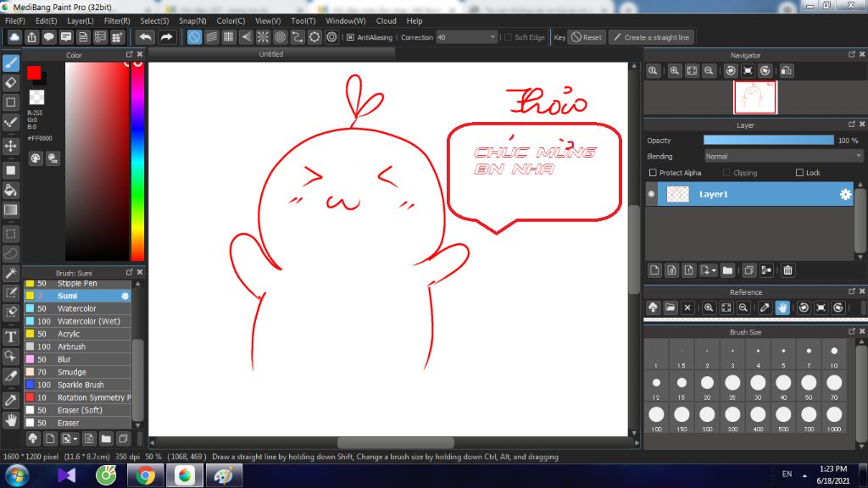
Task: Select the Brush tool in left toolbar
Action: (x=10, y=63)
